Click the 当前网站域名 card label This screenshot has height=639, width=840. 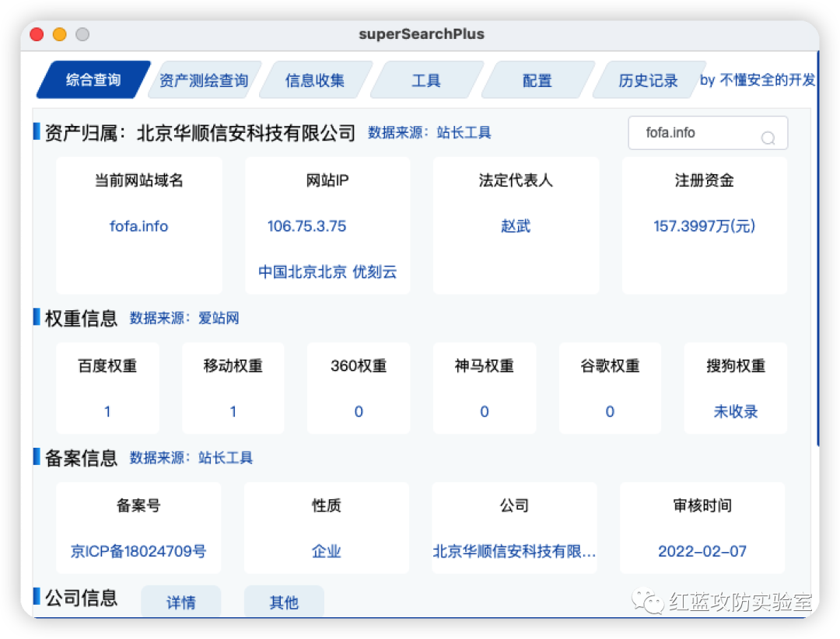coord(138,180)
